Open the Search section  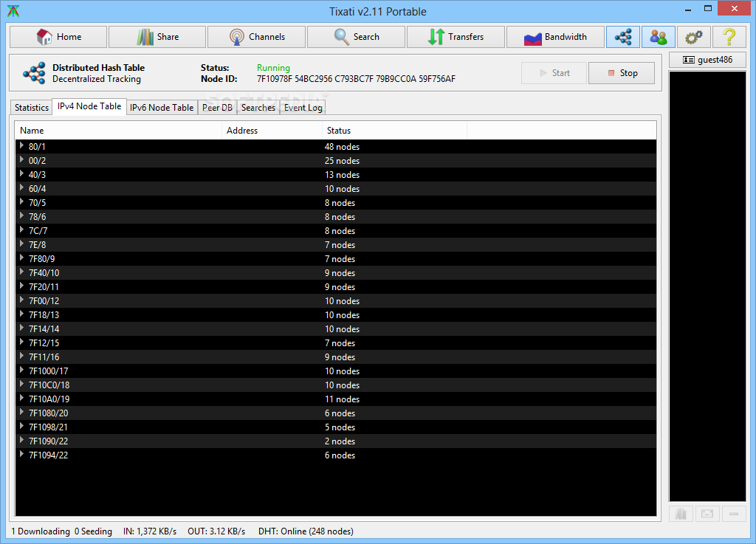(356, 37)
